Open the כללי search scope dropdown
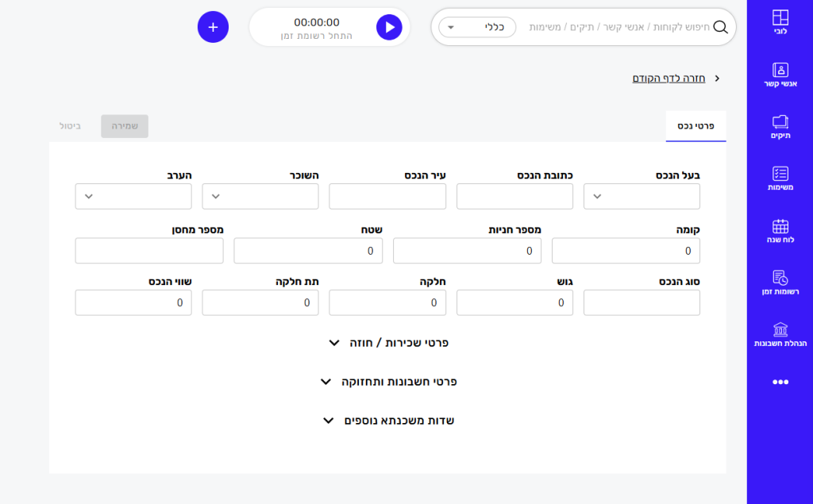The width and height of the screenshot is (813, 504). [x=477, y=27]
